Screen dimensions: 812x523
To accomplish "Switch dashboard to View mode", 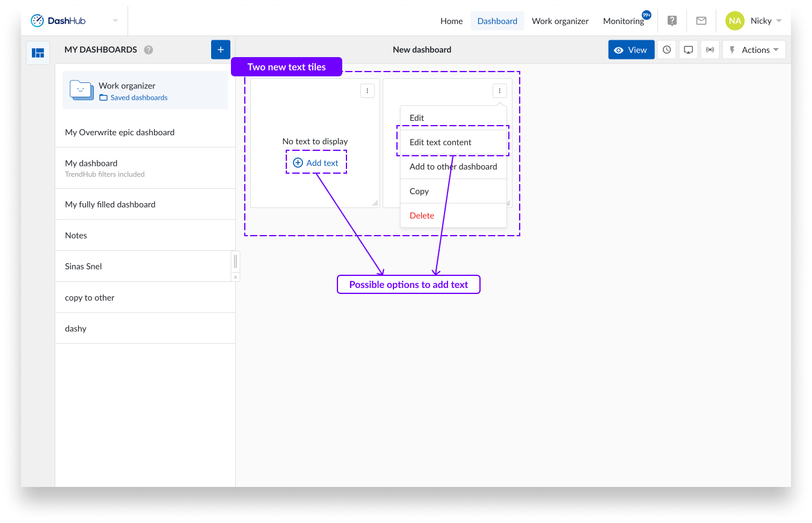I will (x=631, y=50).
